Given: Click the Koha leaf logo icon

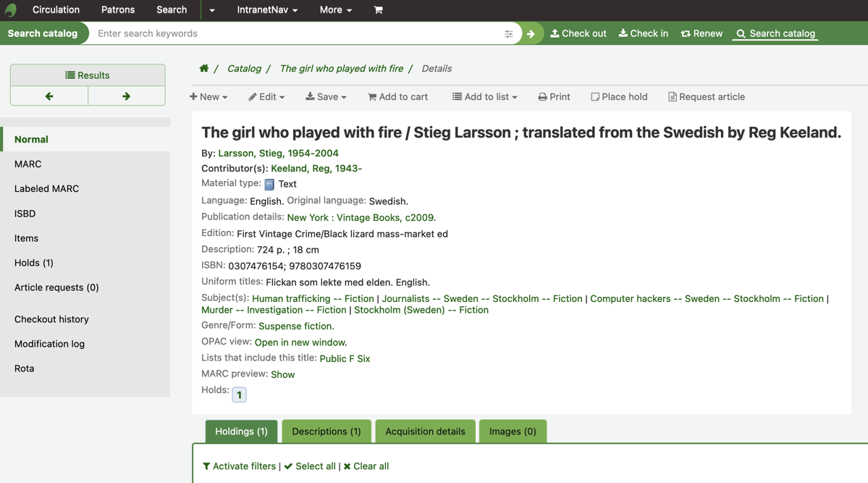Looking at the screenshot, I should [x=11, y=10].
